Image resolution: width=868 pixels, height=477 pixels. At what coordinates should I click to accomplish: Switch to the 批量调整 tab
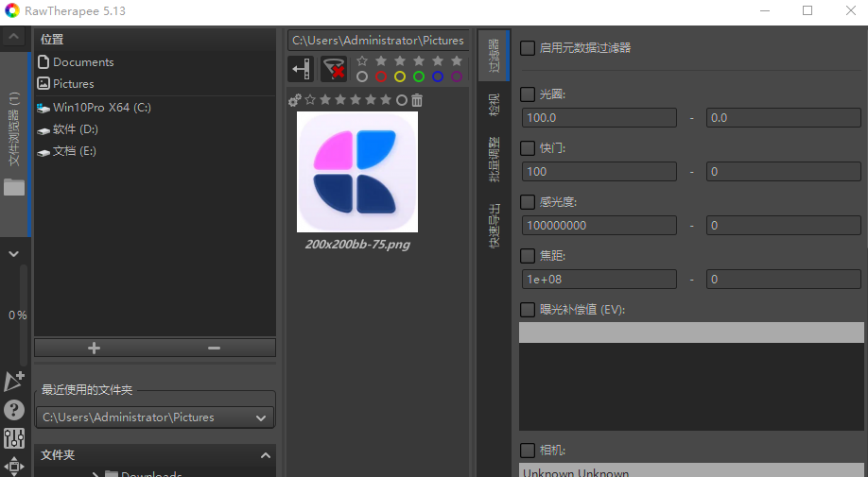coord(494,160)
